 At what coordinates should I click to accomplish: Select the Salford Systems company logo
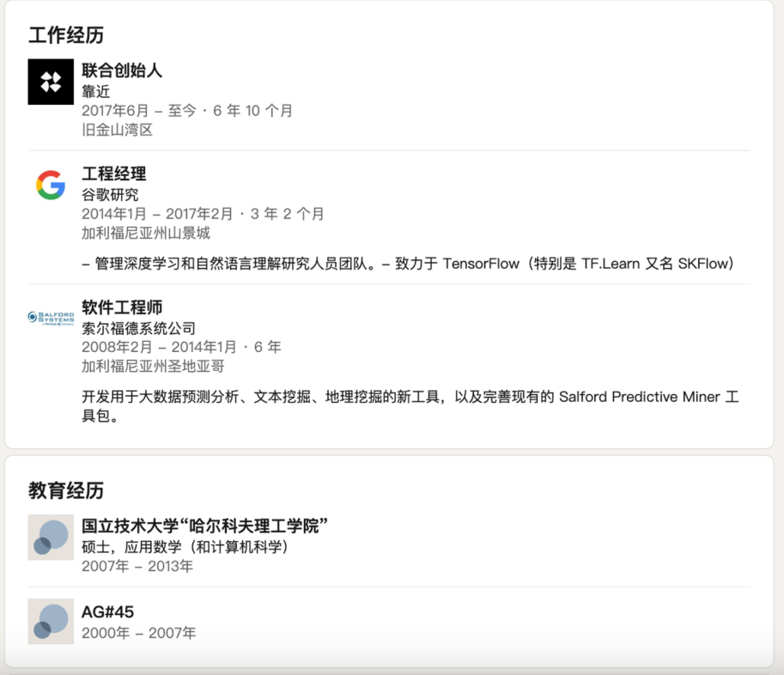pos(51,316)
